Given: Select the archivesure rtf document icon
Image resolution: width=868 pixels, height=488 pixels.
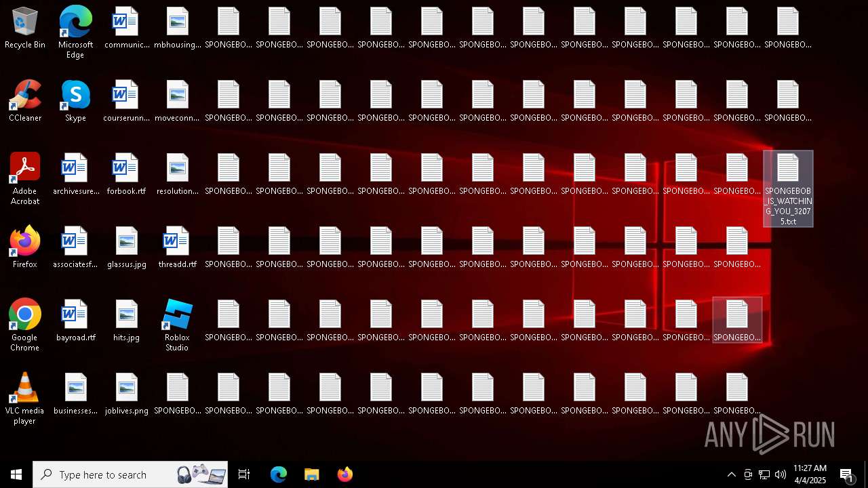Looking at the screenshot, I should (75, 174).
